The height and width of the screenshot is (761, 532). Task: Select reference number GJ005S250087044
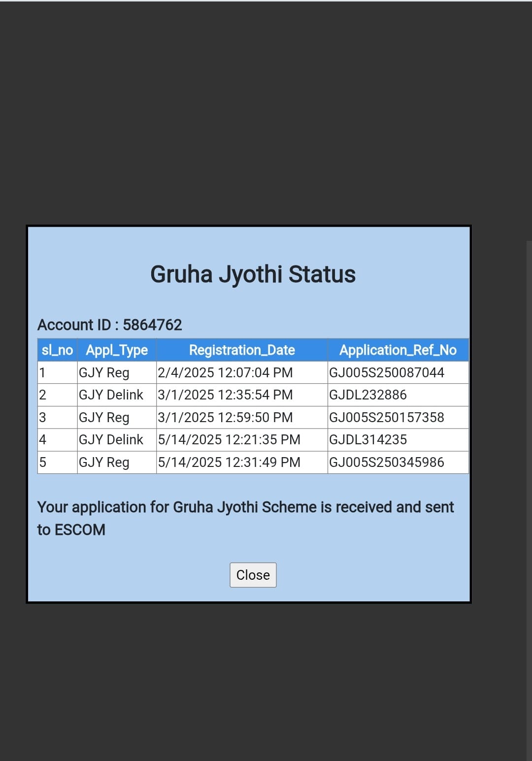point(387,372)
